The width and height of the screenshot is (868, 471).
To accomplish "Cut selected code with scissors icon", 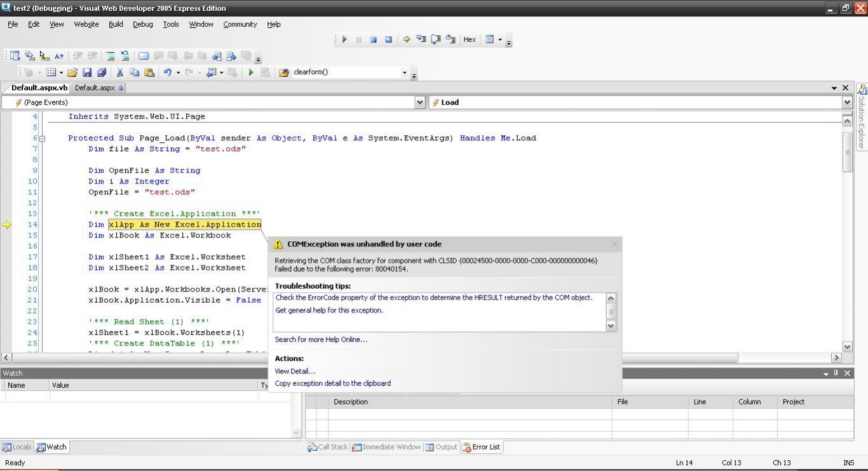I will point(119,72).
